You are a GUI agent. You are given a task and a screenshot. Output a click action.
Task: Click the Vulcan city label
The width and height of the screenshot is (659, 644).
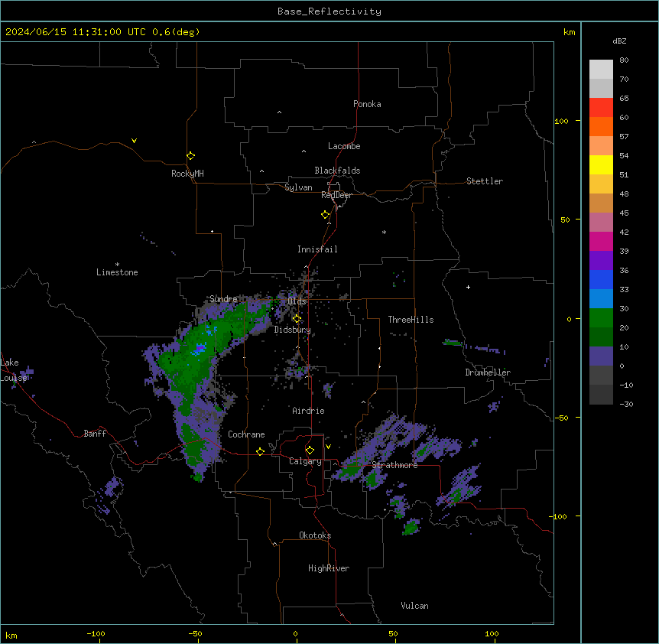coord(415,606)
